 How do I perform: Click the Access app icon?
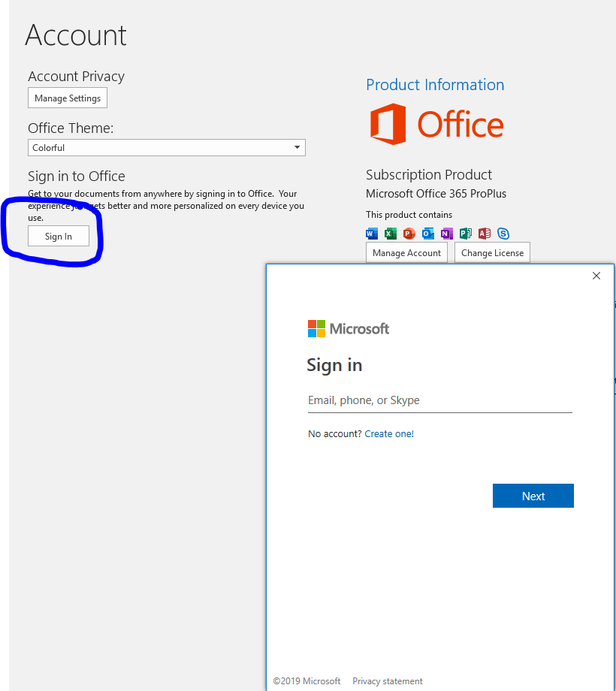tap(485, 234)
